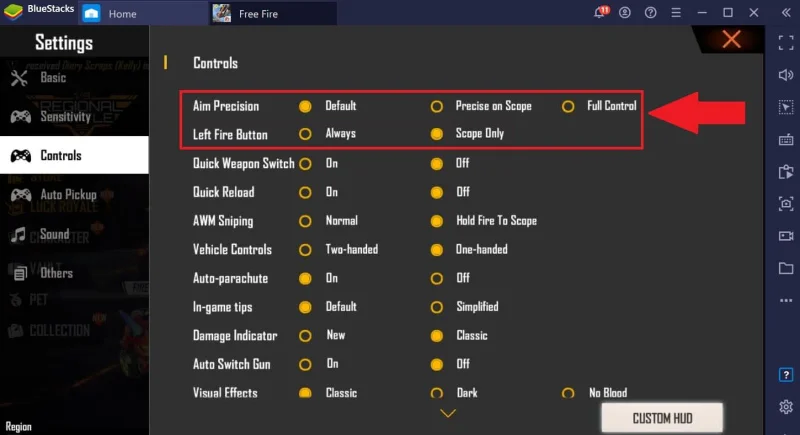Viewport: 800px width, 435px height.
Task: Open the blue help guide icon
Action: 786,375
